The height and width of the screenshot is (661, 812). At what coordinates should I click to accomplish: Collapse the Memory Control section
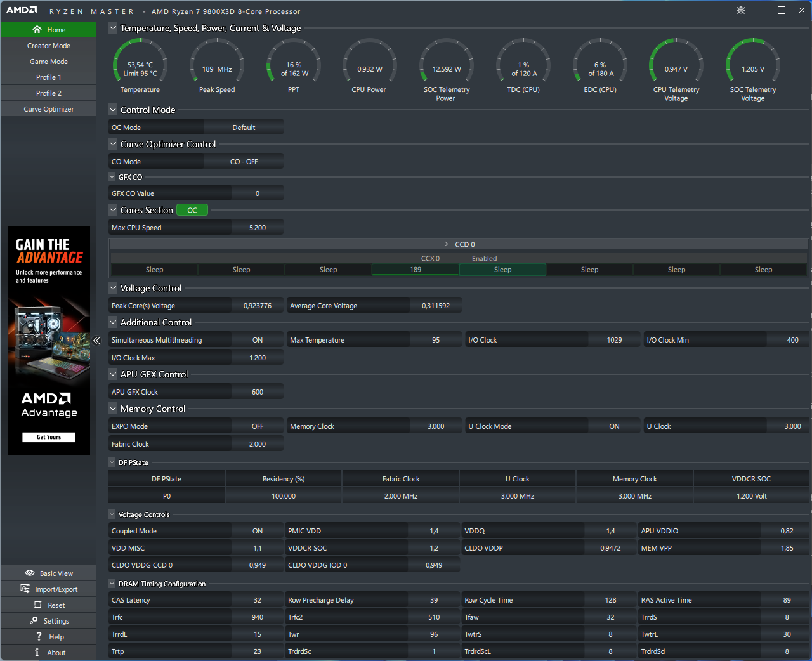click(113, 408)
